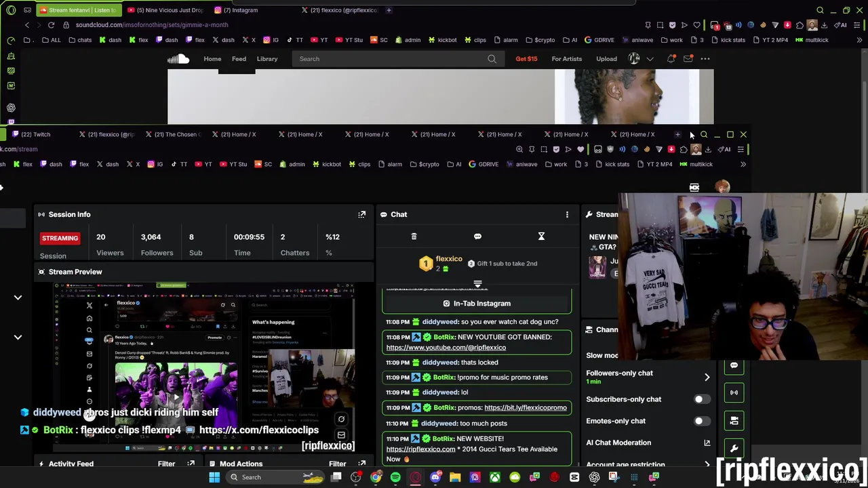868x488 pixels.
Task: Open Activity Feed Filter button
Action: click(166, 464)
